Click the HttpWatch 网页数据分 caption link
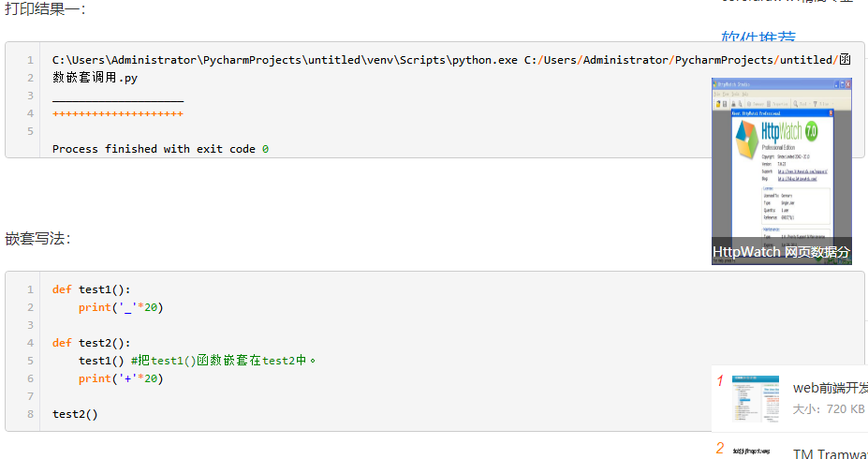Screen dimensions: 868x459 pyautogui.click(x=781, y=252)
